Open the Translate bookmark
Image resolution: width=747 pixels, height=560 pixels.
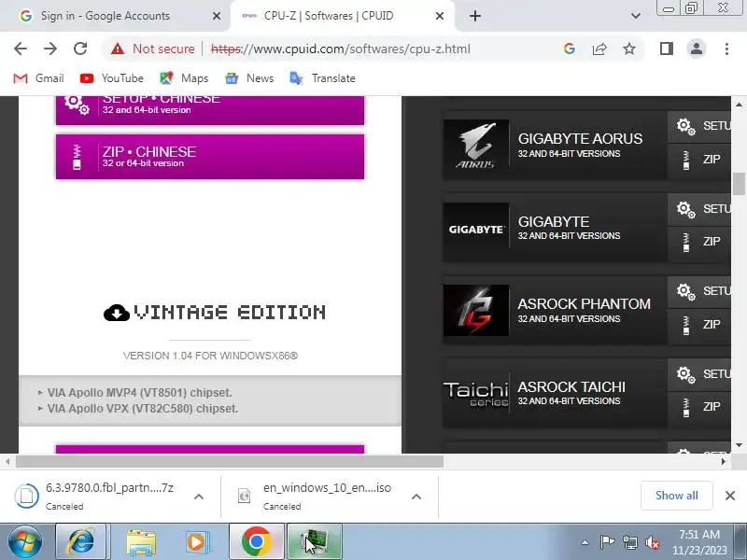[x=322, y=78]
